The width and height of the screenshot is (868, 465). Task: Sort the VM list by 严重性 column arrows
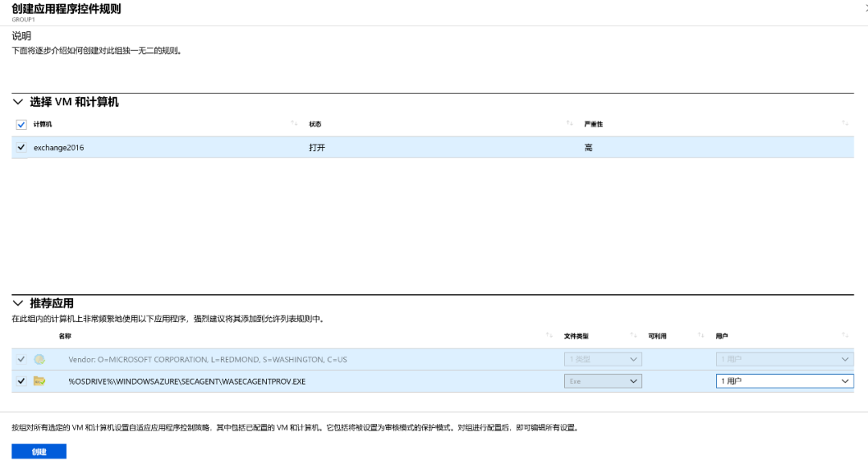click(845, 124)
